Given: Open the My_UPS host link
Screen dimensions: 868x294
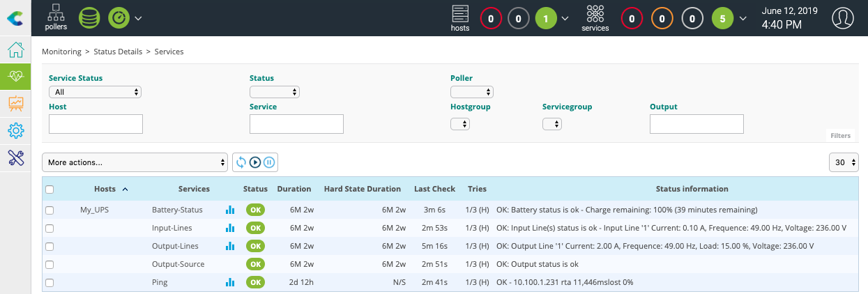Looking at the screenshot, I should (x=94, y=210).
